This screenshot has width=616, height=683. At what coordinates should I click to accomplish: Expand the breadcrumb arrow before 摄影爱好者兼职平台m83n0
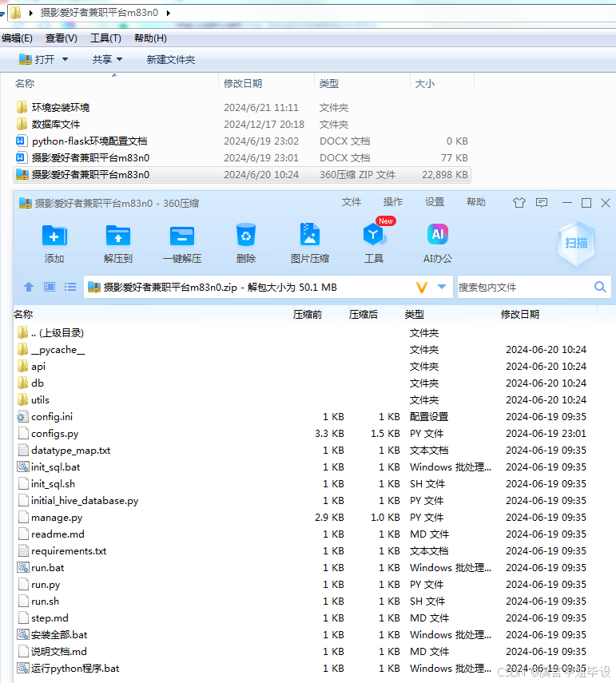(30, 13)
